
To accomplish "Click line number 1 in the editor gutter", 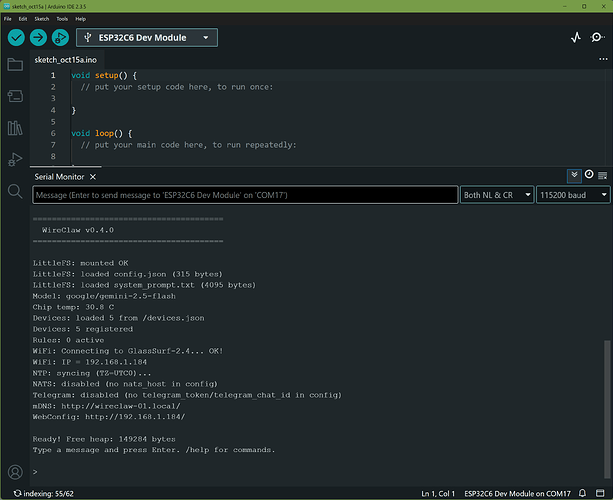I will pyautogui.click(x=53, y=75).
